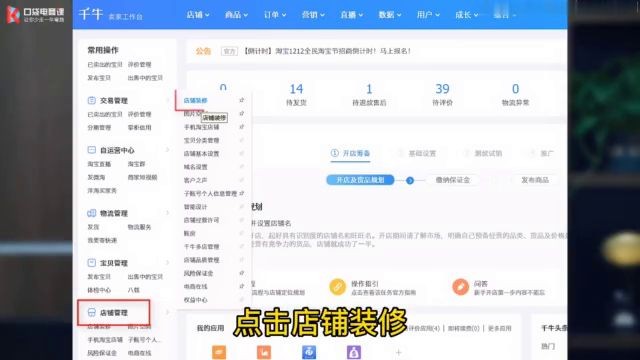Click the 千牛 logo in header
The height and width of the screenshot is (360, 640).
(x=91, y=14)
